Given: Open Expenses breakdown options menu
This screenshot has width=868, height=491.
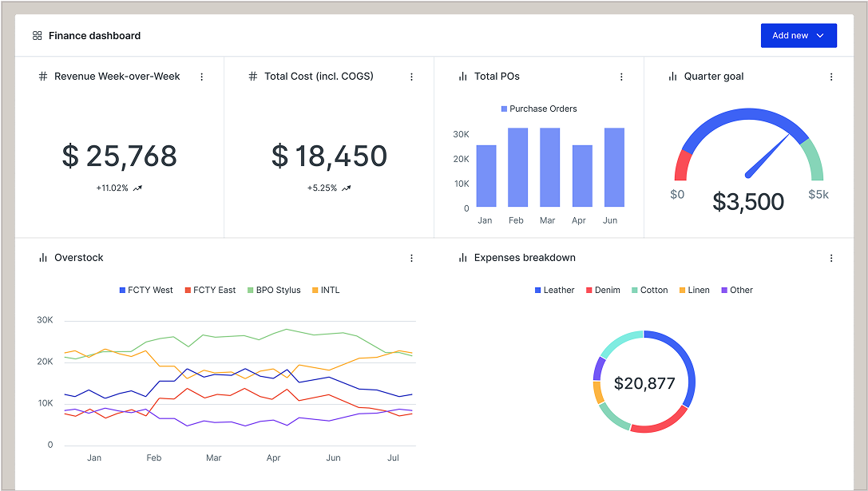Looking at the screenshot, I should [831, 258].
